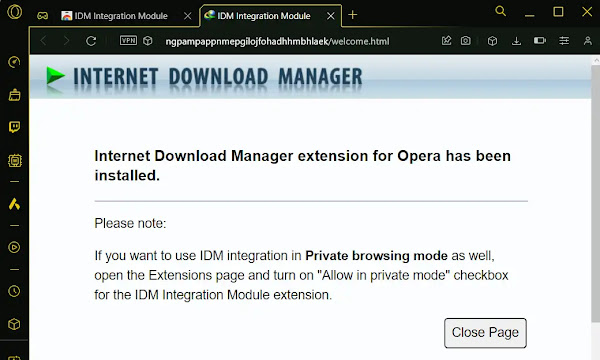Open the downloads panel

pyautogui.click(x=516, y=41)
